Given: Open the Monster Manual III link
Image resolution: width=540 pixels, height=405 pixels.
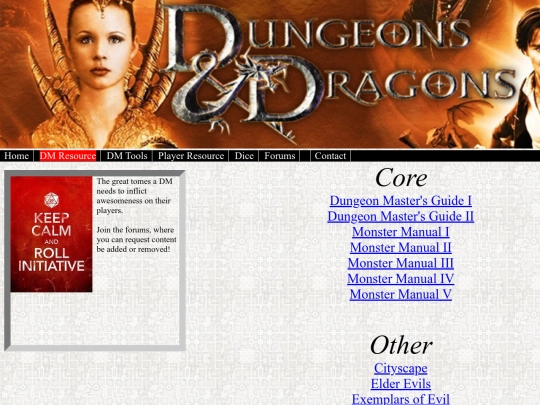Looking at the screenshot, I should (401, 263).
